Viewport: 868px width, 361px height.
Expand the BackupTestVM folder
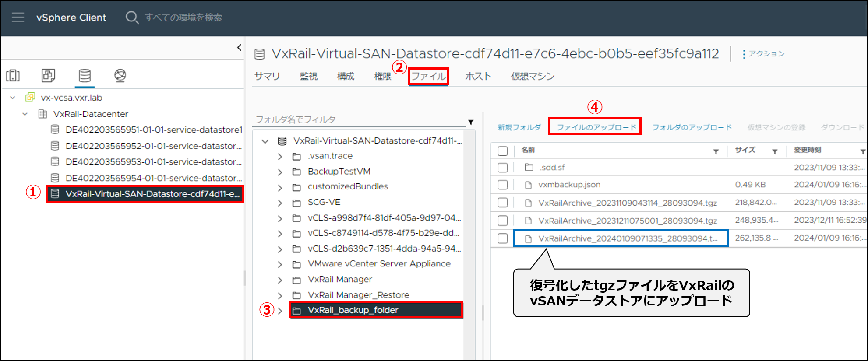pos(280,172)
